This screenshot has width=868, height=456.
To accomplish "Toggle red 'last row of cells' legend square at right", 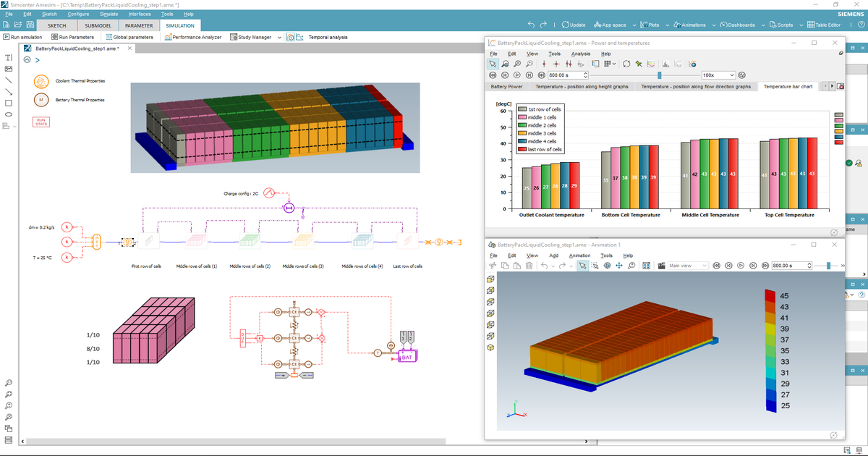I will click(x=838, y=141).
